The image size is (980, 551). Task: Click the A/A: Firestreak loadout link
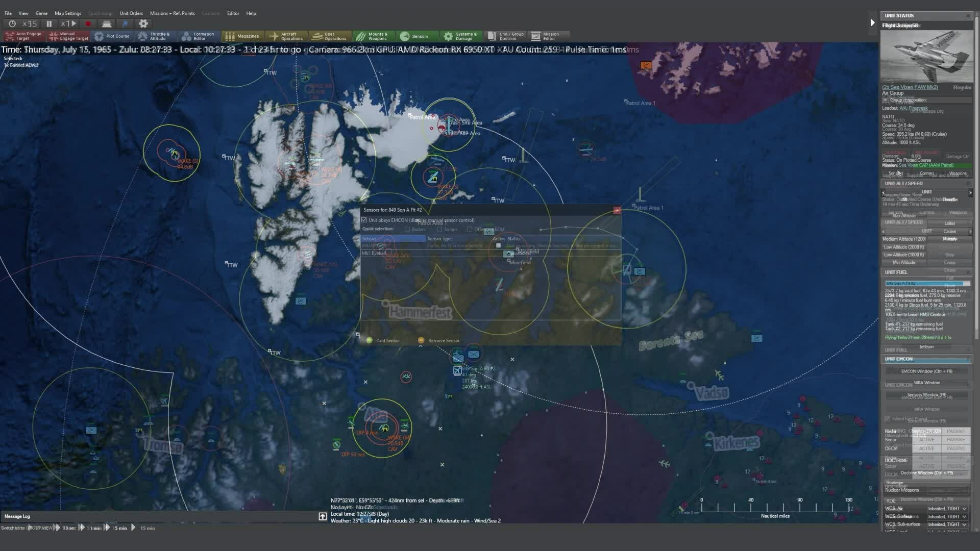[914, 108]
